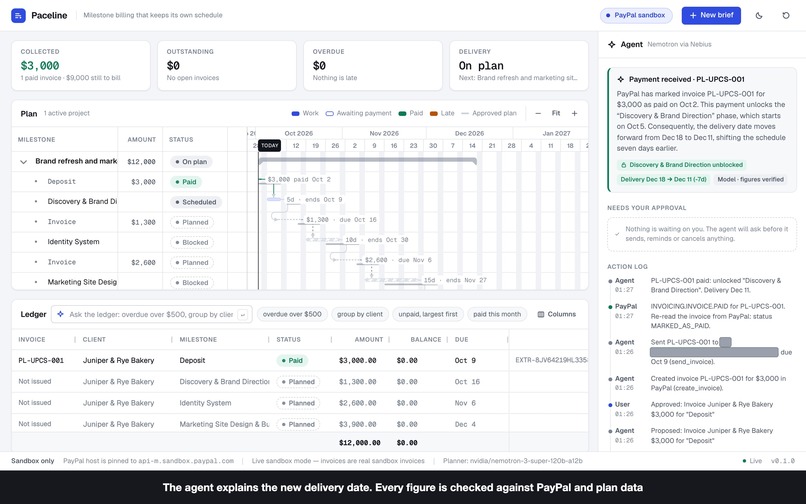
Task: Click the Awaiting payment legend swatch
Action: coord(329,113)
